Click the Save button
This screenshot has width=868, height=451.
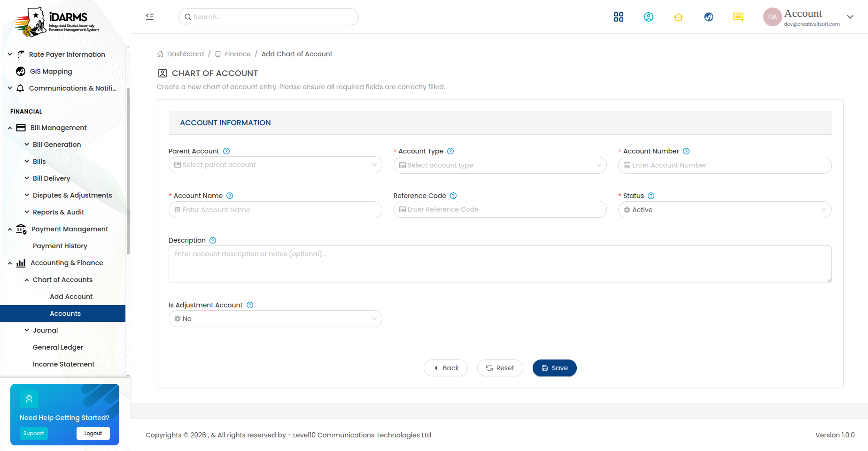click(555, 368)
